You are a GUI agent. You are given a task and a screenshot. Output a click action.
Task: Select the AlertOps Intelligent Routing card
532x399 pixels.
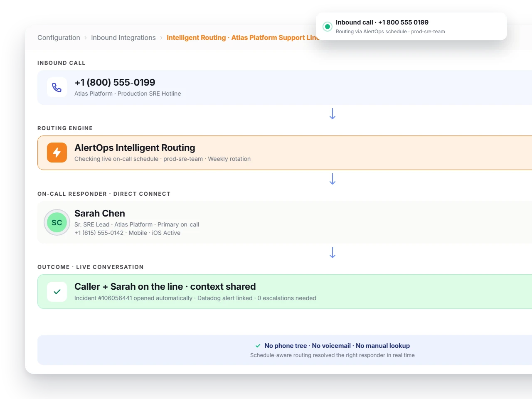285,153
